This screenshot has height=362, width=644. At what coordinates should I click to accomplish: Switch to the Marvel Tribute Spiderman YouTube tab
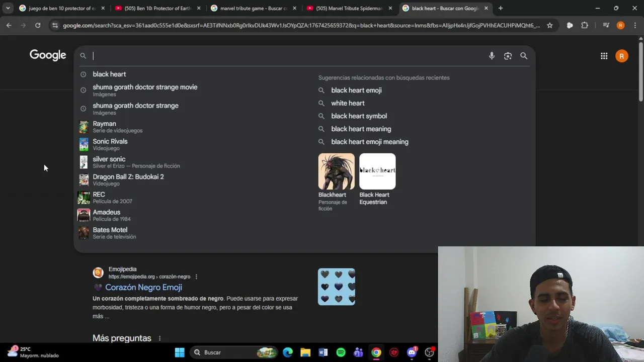[349, 8]
